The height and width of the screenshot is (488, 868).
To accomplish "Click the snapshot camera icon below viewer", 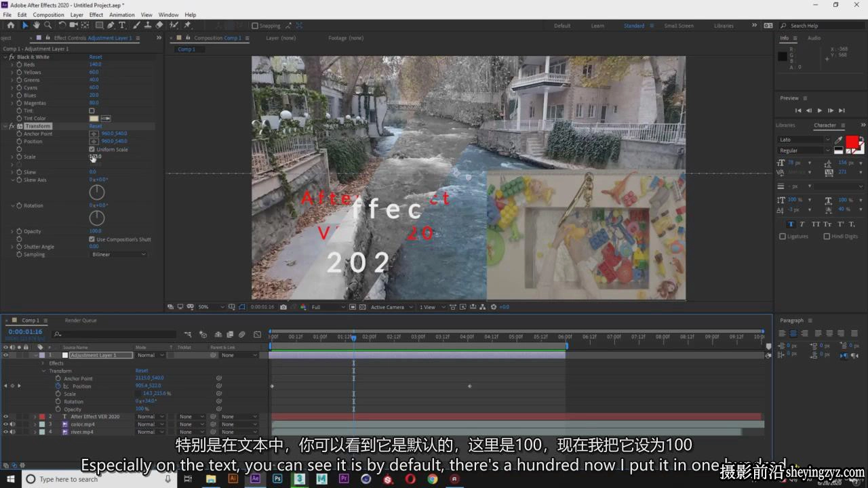I will click(283, 307).
